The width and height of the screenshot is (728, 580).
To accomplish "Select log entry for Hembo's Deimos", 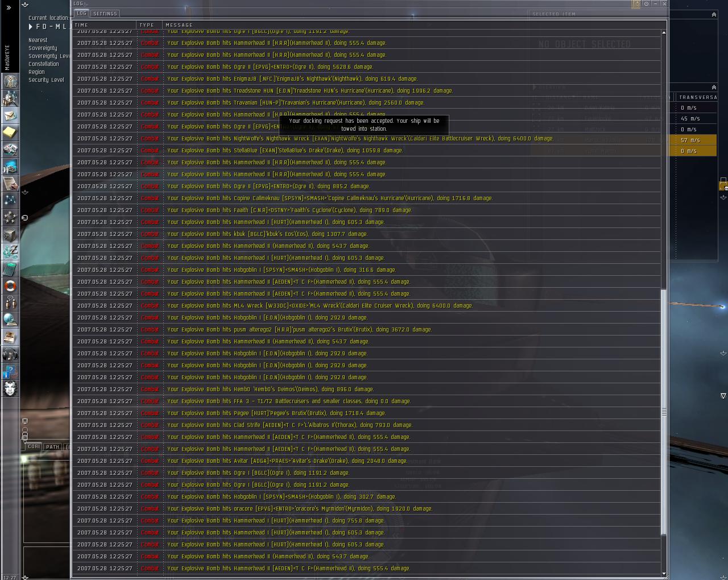I will 367,389.
